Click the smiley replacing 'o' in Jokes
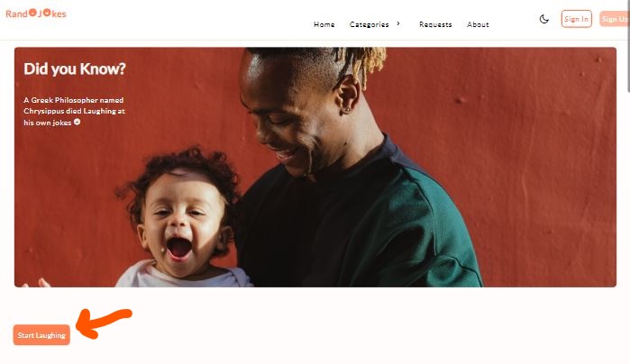Viewport: 630px width, 364px height. coord(47,13)
